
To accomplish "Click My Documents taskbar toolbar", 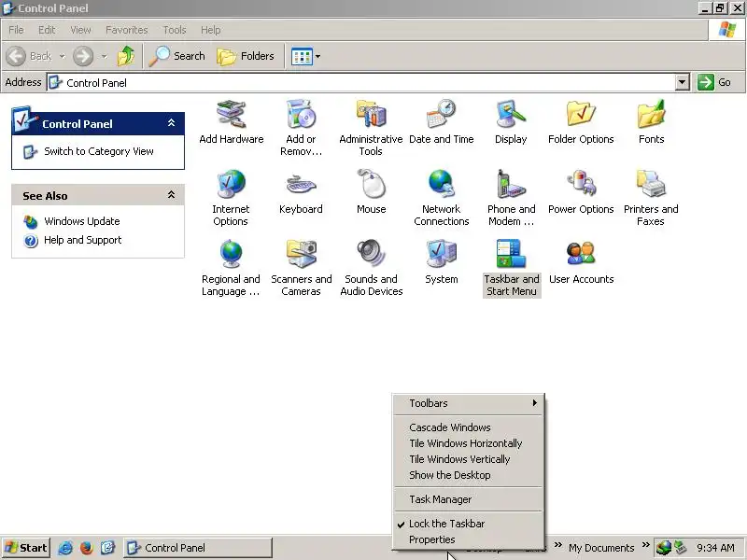I will point(601,548).
